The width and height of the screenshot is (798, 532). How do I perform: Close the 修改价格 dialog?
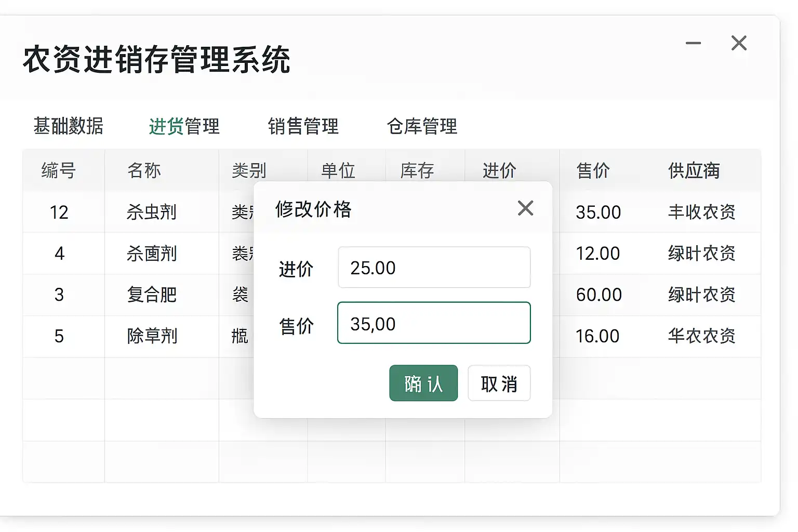coord(525,208)
